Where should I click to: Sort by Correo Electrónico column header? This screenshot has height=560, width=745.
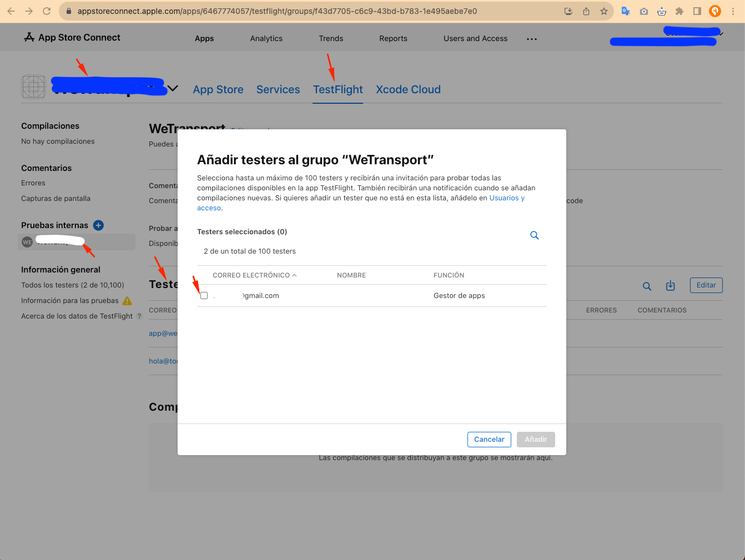pyautogui.click(x=254, y=275)
